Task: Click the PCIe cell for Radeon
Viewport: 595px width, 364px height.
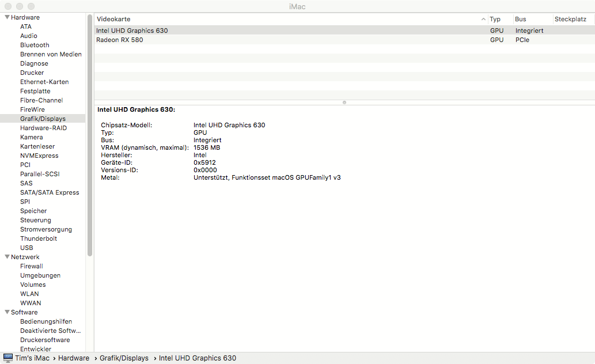Action: point(522,40)
